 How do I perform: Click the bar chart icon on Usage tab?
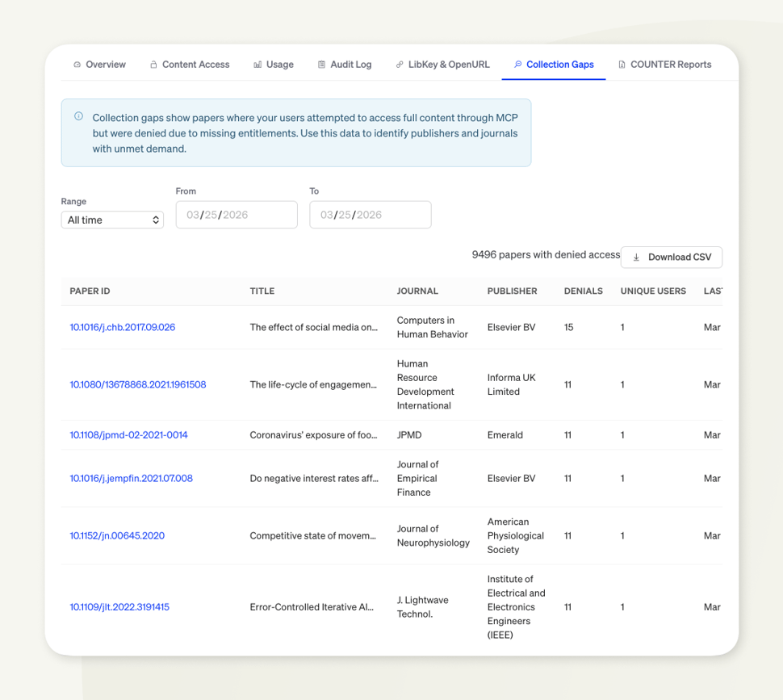point(258,65)
